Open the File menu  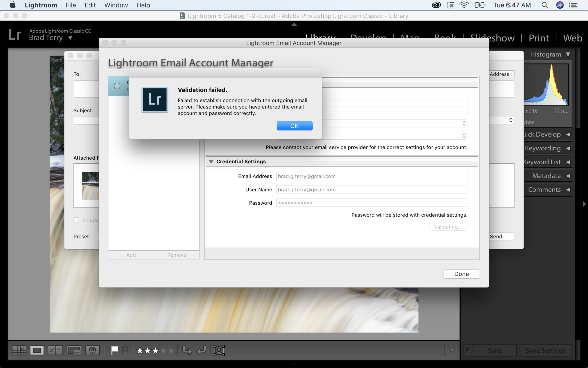click(x=71, y=5)
